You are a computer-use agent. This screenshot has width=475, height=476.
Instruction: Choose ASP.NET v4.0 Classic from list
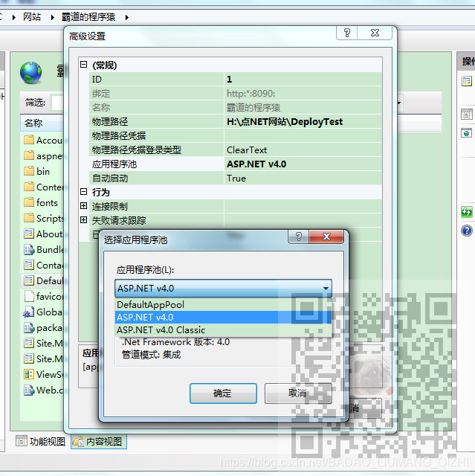click(x=224, y=330)
